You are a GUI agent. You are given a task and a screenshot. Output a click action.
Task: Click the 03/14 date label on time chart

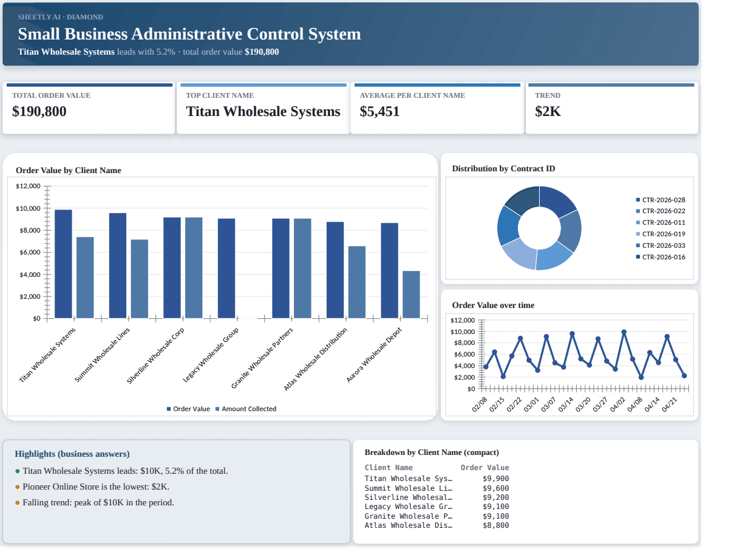(566, 404)
